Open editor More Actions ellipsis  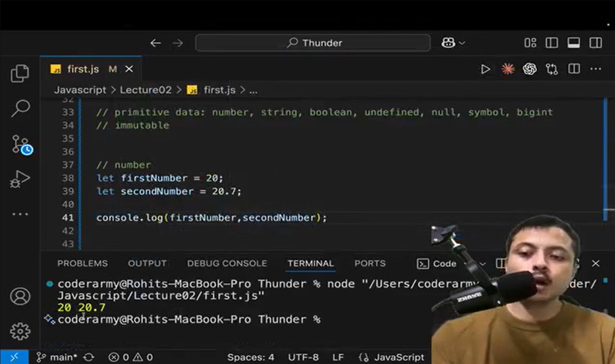click(596, 69)
